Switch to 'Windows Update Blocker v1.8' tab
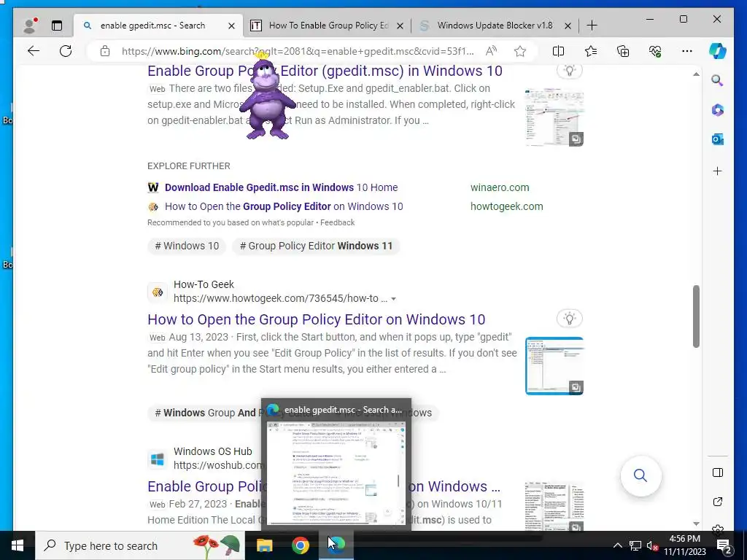 [495, 26]
